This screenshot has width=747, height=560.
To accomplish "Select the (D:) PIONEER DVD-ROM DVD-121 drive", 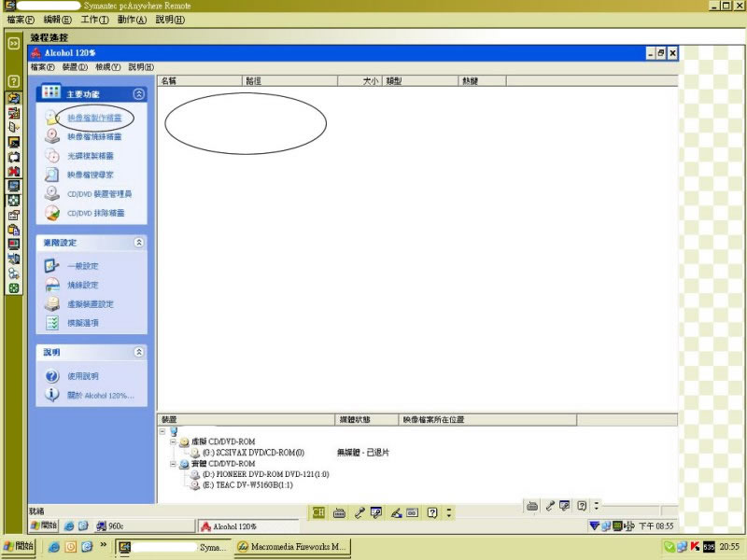I will pos(266,474).
